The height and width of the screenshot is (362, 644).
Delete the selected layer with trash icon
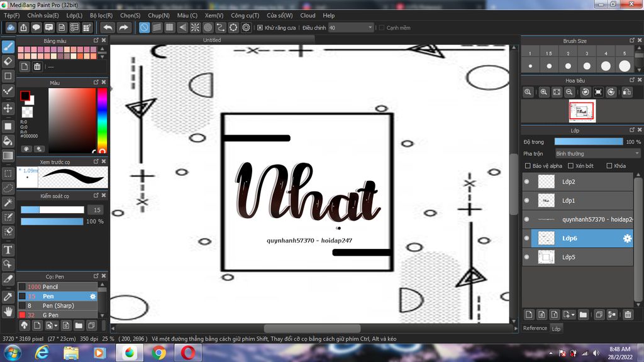click(x=628, y=315)
